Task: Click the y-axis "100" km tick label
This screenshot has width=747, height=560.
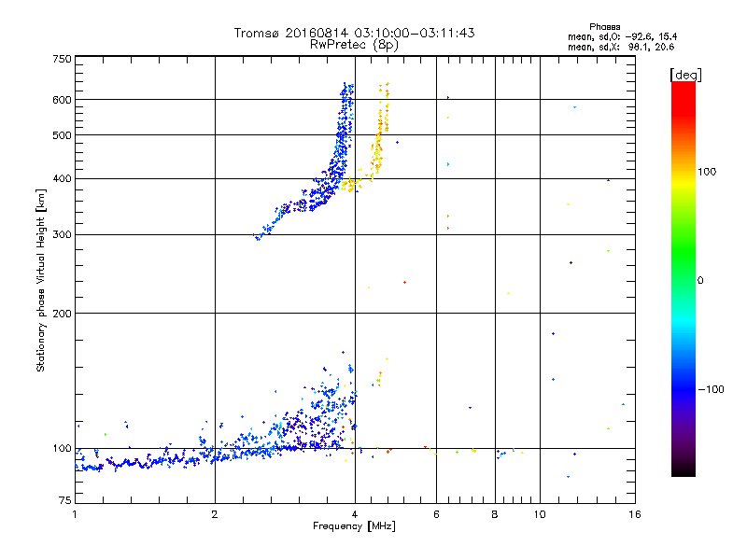Action: [63, 449]
